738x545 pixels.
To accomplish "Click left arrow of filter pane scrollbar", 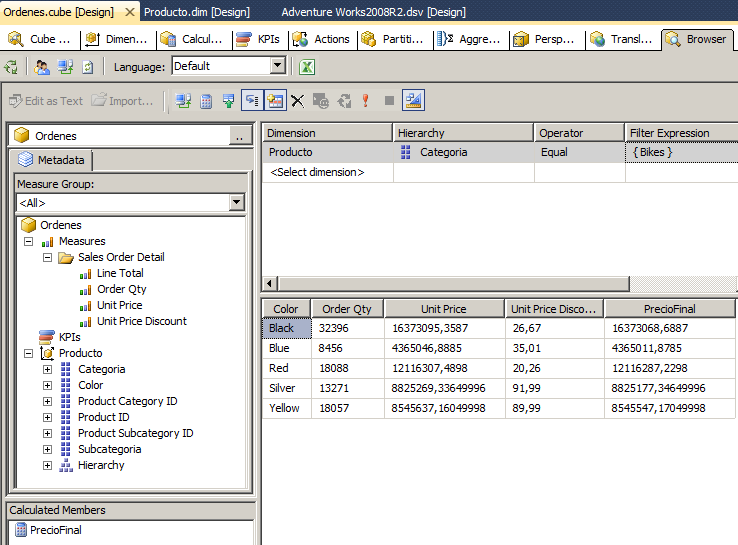I will tap(267, 284).
